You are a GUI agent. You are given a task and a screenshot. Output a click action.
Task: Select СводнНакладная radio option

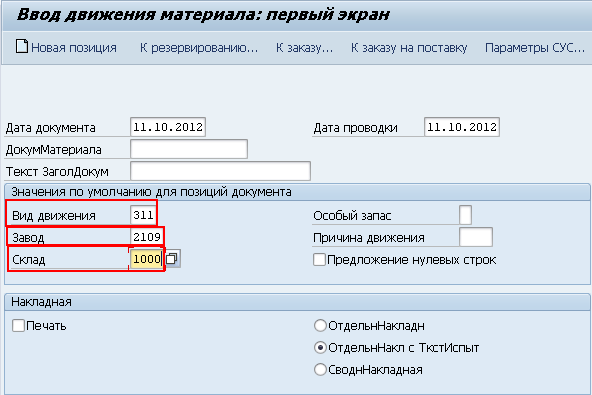pos(320,369)
